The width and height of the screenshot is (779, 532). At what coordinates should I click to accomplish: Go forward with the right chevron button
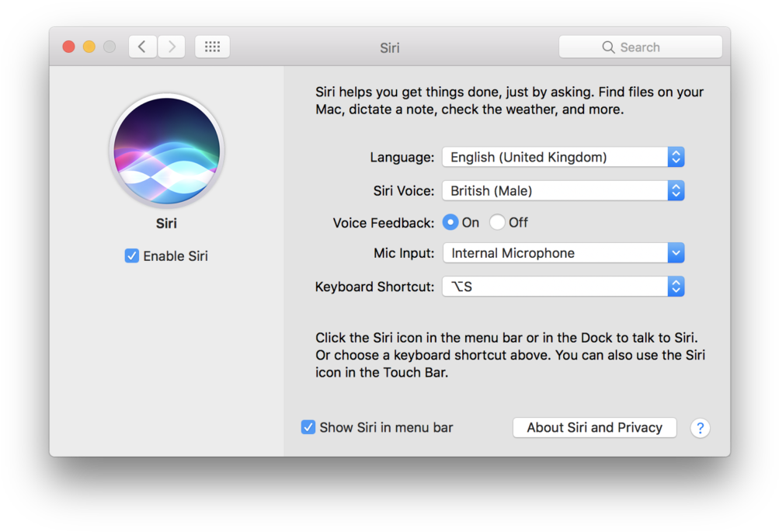(172, 47)
